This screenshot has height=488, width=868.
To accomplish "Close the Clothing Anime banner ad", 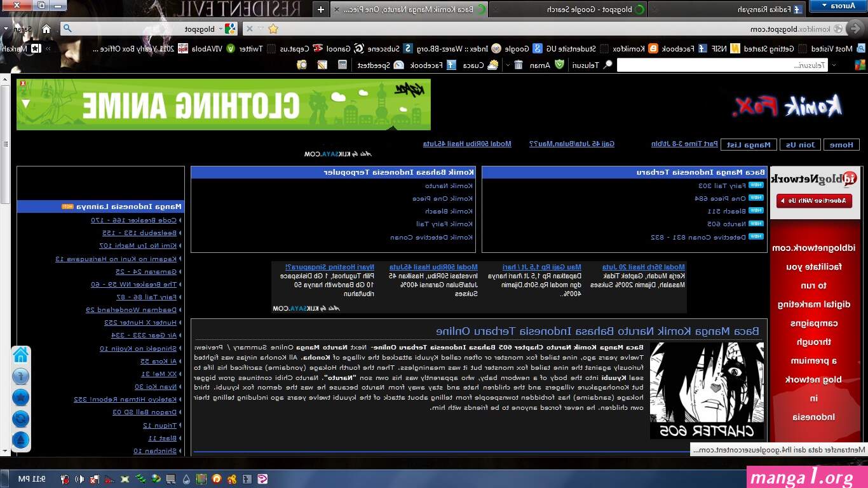I will [x=22, y=83].
